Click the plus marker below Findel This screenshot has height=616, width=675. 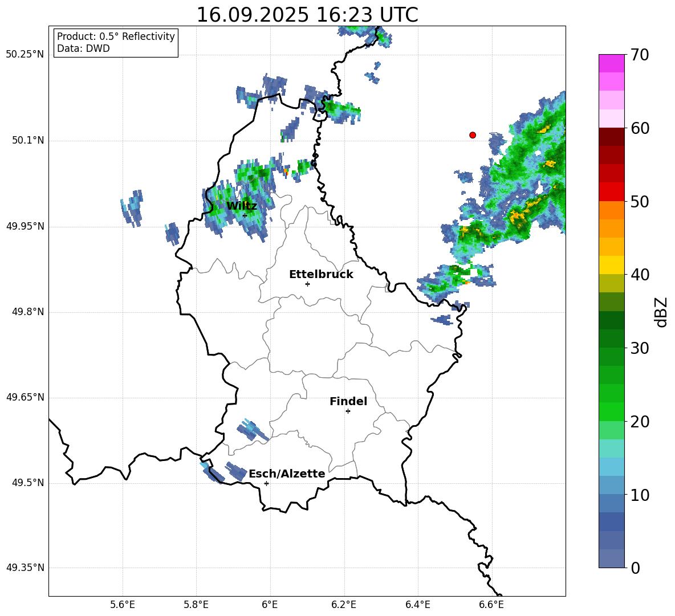click(x=348, y=411)
